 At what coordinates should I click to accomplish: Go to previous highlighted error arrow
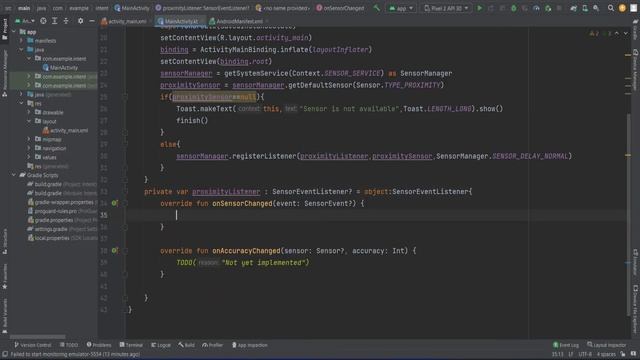click(617, 33)
